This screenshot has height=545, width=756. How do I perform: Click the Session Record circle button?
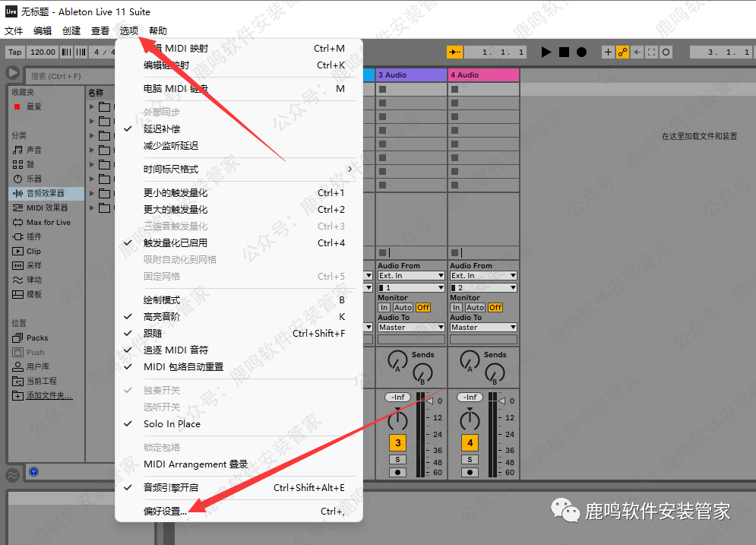click(x=666, y=52)
